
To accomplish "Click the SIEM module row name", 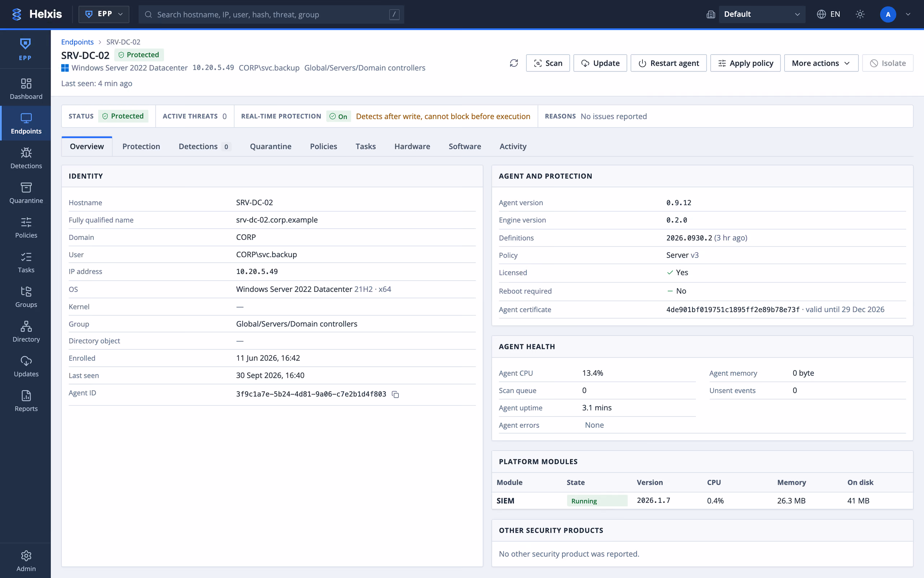I will pos(505,500).
